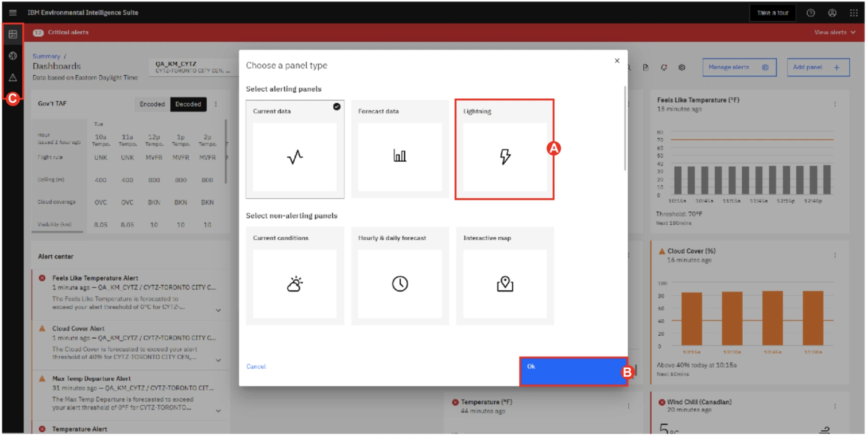This screenshot has height=438, width=868.
Task: Select the globe map sidebar icon
Action: pos(13,56)
